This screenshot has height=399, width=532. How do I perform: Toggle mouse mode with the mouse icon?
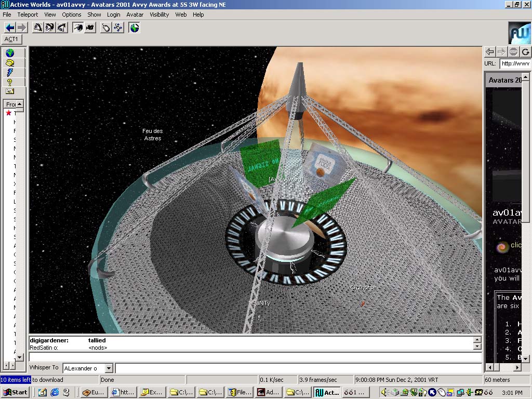coord(106,28)
